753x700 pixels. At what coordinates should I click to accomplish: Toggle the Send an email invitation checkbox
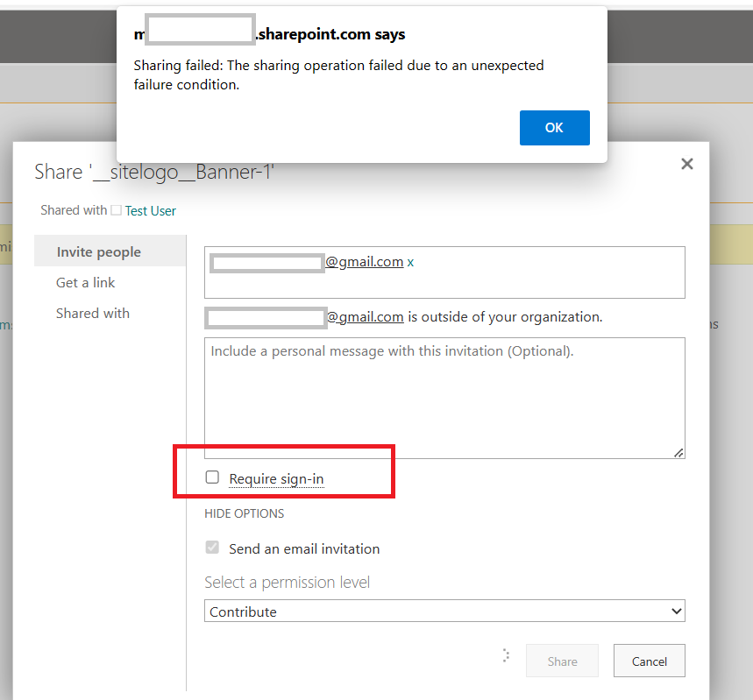211,547
